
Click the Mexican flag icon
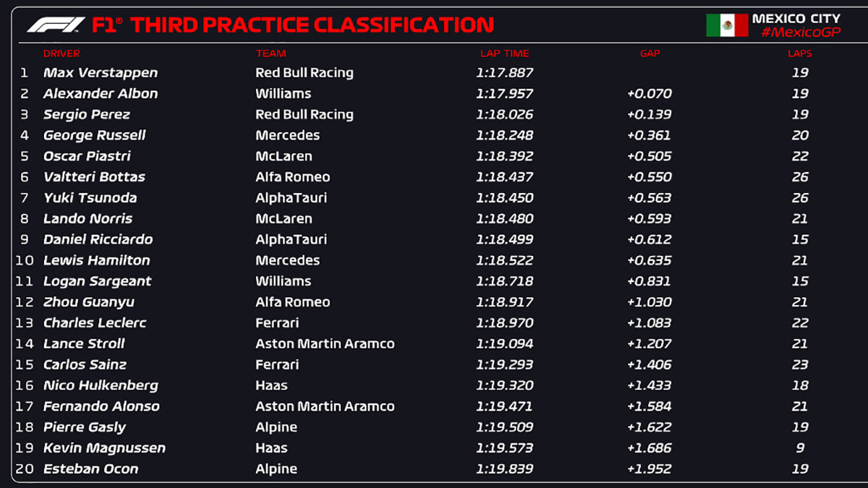(x=727, y=25)
